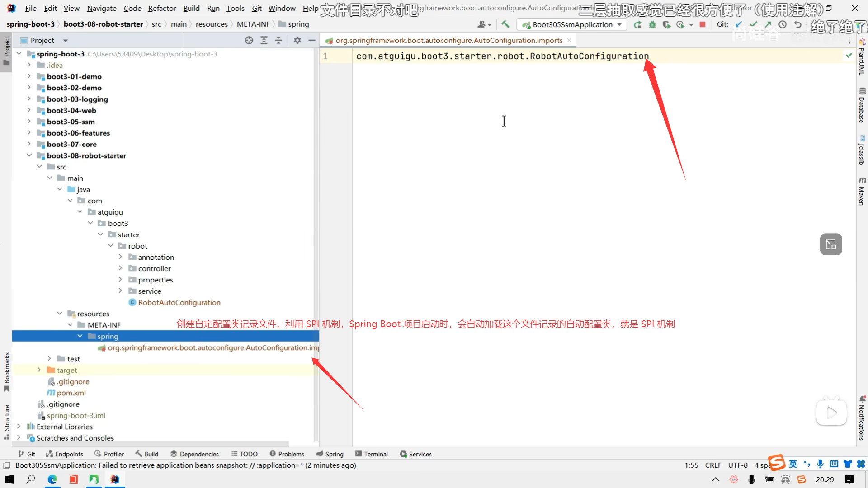Open Boot305SsmApplication run configuration dropdown
This screenshot has width=868, height=488.
point(572,24)
